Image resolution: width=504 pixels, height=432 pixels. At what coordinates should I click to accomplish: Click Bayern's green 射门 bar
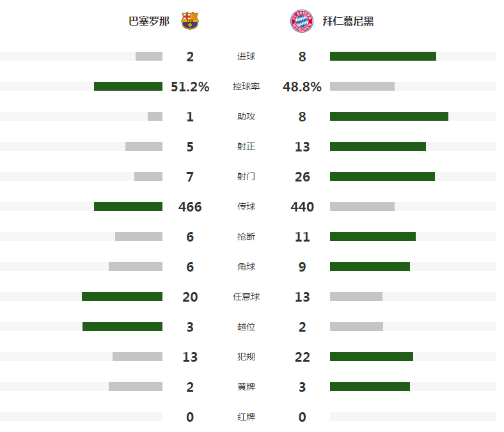click(x=382, y=176)
